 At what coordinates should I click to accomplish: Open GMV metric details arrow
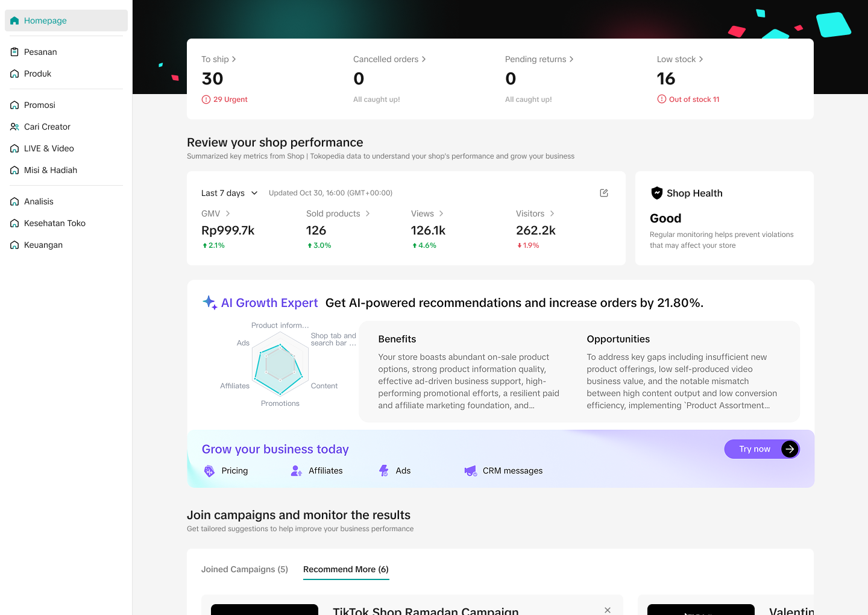point(228,213)
